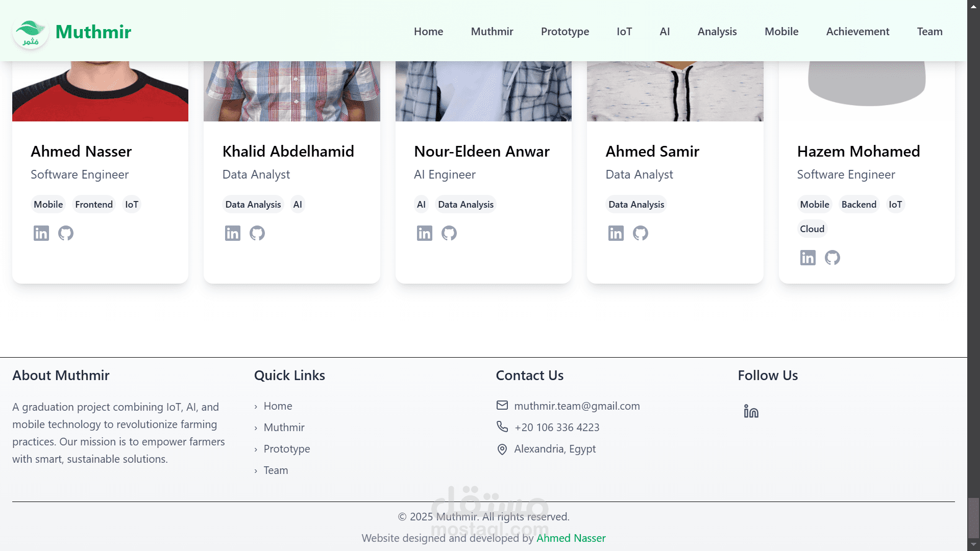The width and height of the screenshot is (980, 551).
Task: Go to Prototype in the navbar
Action: click(565, 32)
